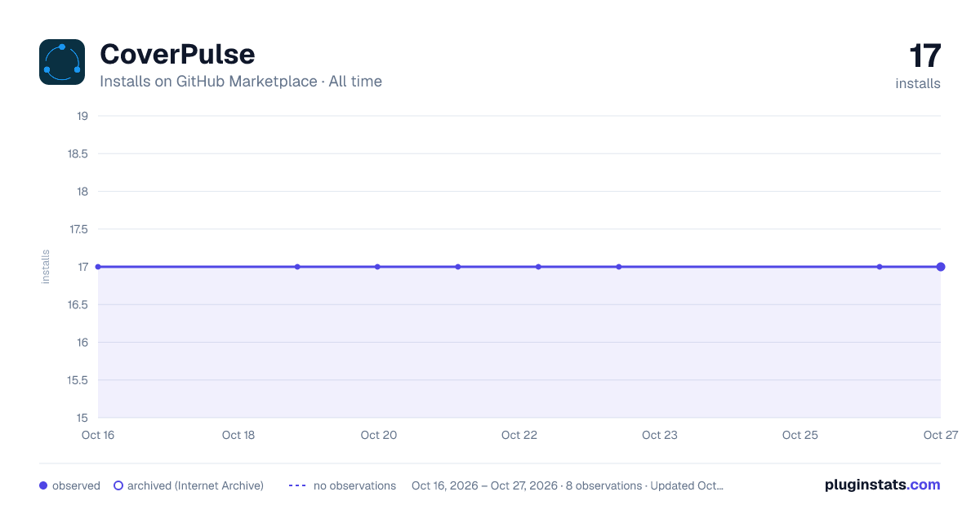The image size is (980, 514).
Task: Select the data point between Oct 20 and Oct 22
Action: pos(458,267)
